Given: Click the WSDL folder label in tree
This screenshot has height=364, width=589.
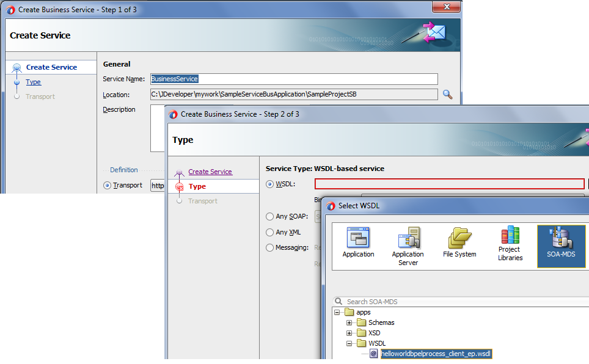Looking at the screenshot, I should click(377, 343).
